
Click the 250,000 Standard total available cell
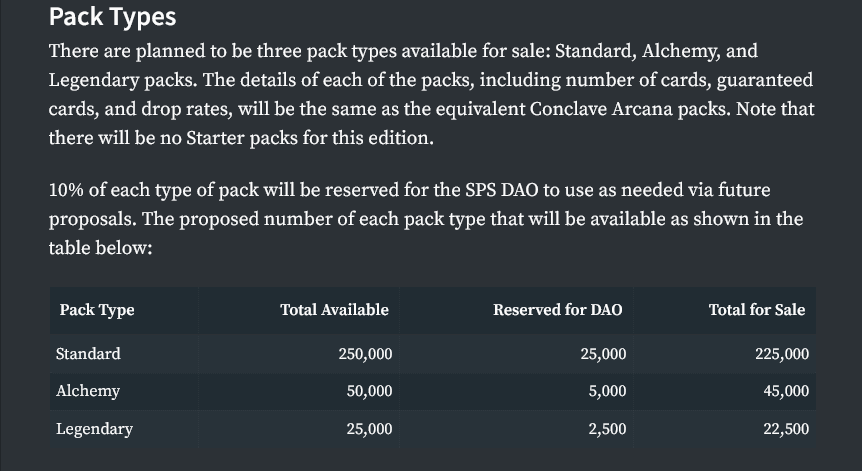click(365, 354)
